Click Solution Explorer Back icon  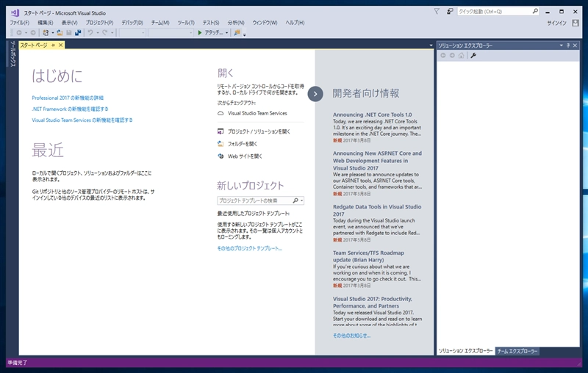[x=443, y=55]
